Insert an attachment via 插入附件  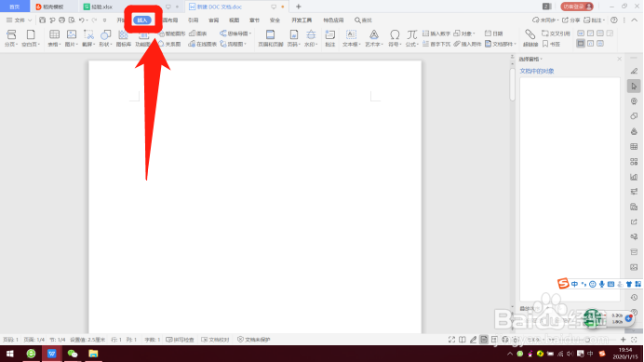click(467, 44)
